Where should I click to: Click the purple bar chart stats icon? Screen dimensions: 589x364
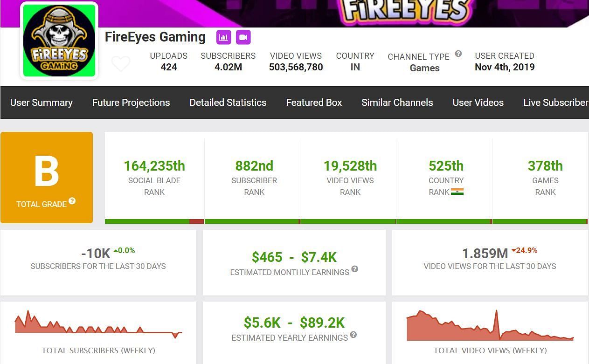click(x=224, y=37)
